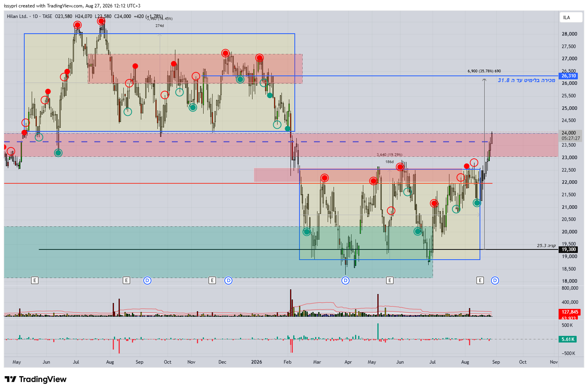588x391 pixels.
Task: Click the high value H24,070
Action: (x=83, y=16)
